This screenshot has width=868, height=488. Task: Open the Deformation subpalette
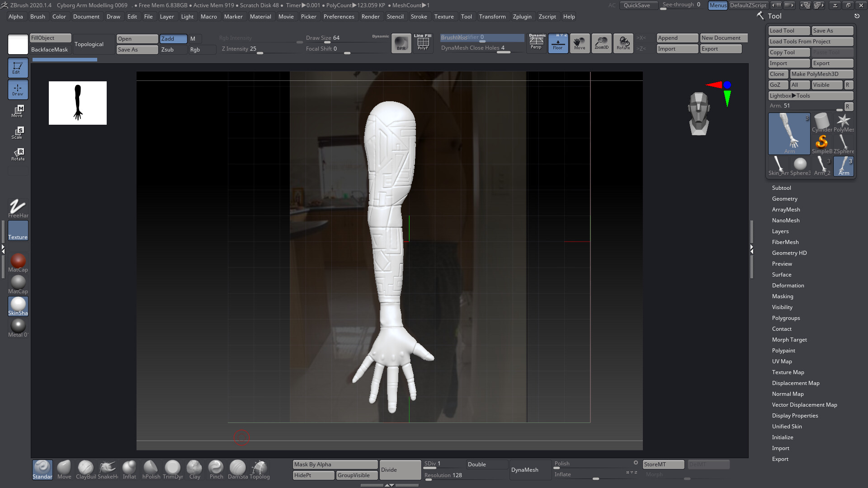(788, 286)
